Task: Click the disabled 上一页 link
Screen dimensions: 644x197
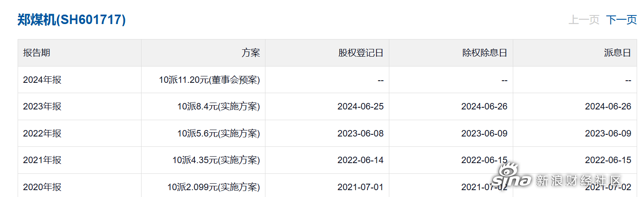Action: click(x=584, y=20)
